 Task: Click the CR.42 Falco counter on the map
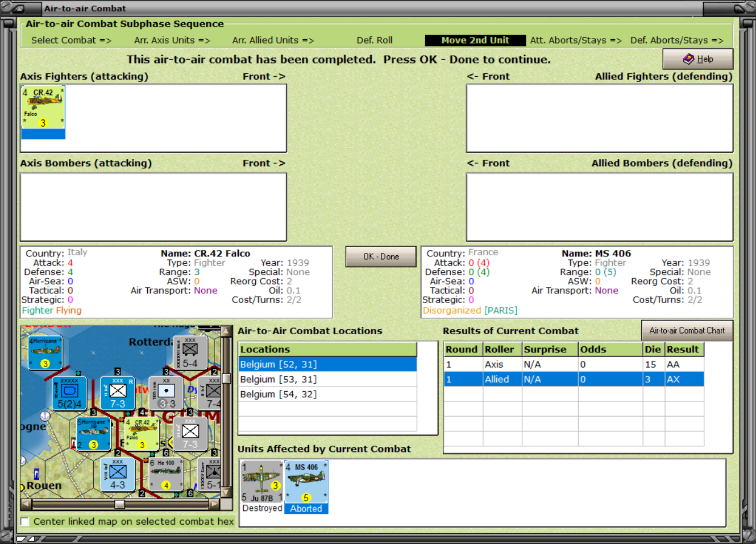point(142,434)
